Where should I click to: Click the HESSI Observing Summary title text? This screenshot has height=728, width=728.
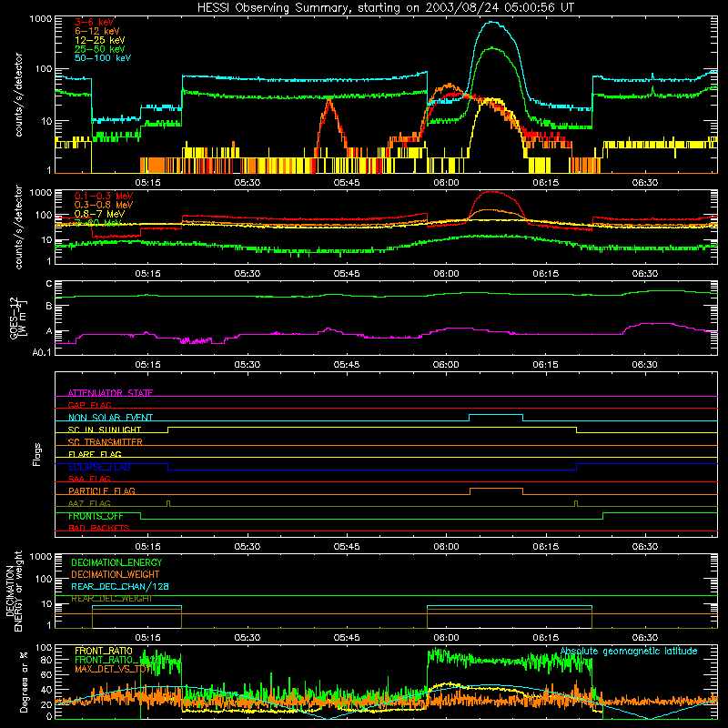385,8
